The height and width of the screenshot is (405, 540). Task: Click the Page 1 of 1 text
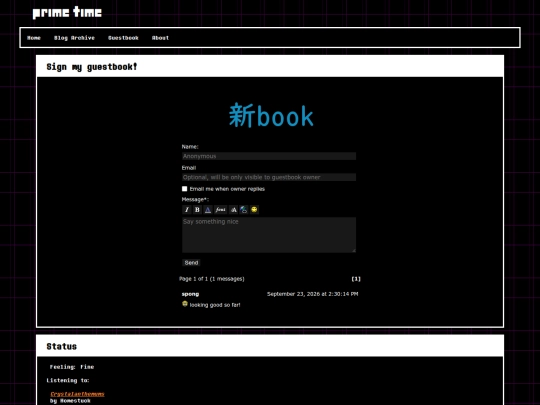pos(212,279)
